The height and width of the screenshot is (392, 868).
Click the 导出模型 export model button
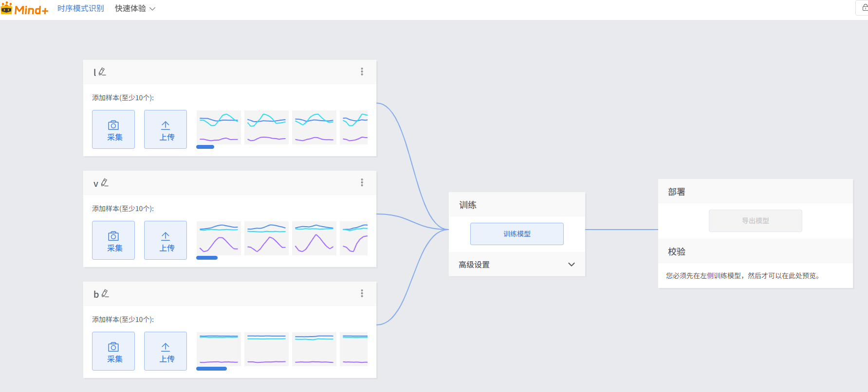click(x=755, y=221)
